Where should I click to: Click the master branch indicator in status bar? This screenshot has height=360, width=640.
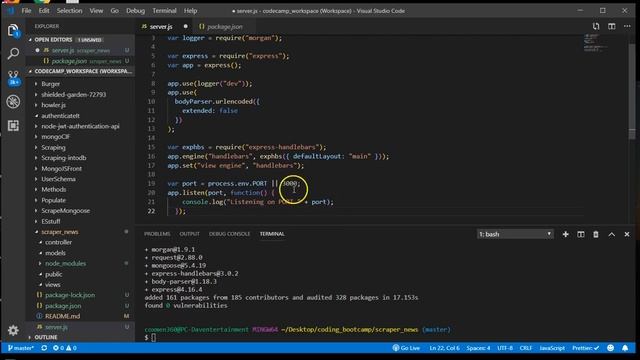21,348
